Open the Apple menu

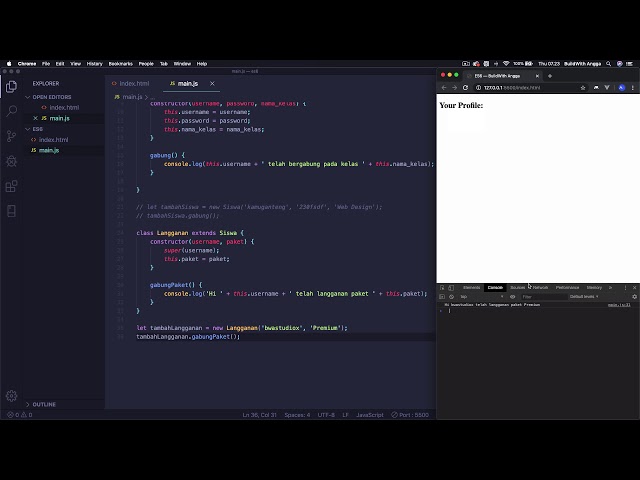coord(9,64)
